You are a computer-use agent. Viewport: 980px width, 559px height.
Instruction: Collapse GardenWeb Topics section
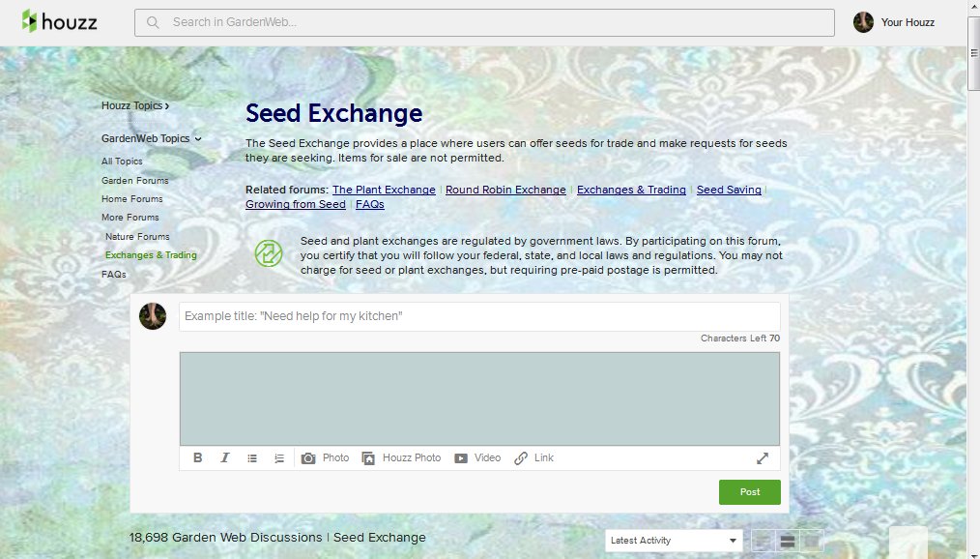(151, 138)
